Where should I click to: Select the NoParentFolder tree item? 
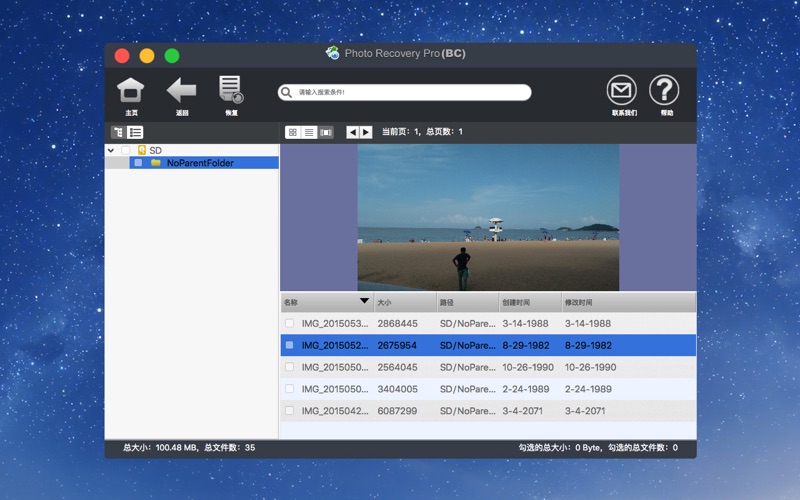[200, 162]
